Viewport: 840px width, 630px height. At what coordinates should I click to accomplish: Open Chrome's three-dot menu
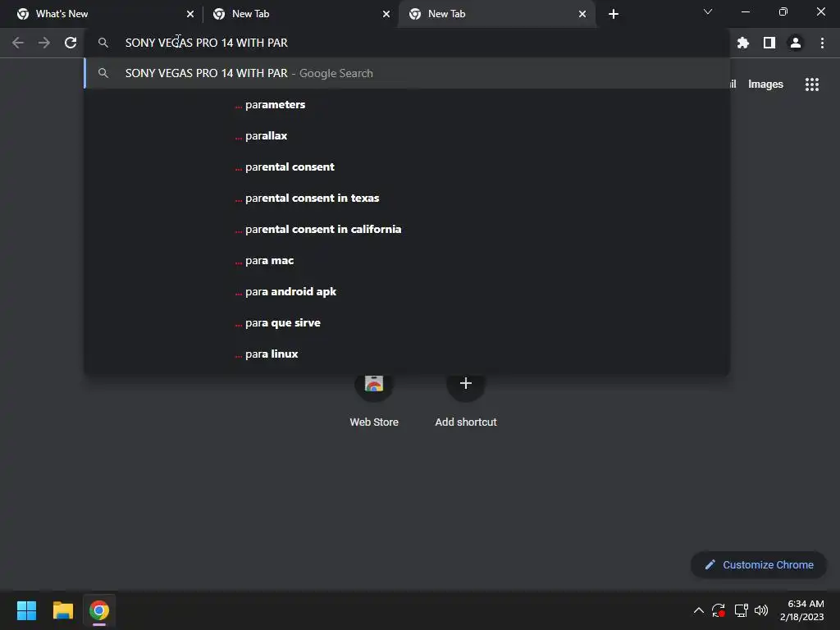[x=822, y=43]
